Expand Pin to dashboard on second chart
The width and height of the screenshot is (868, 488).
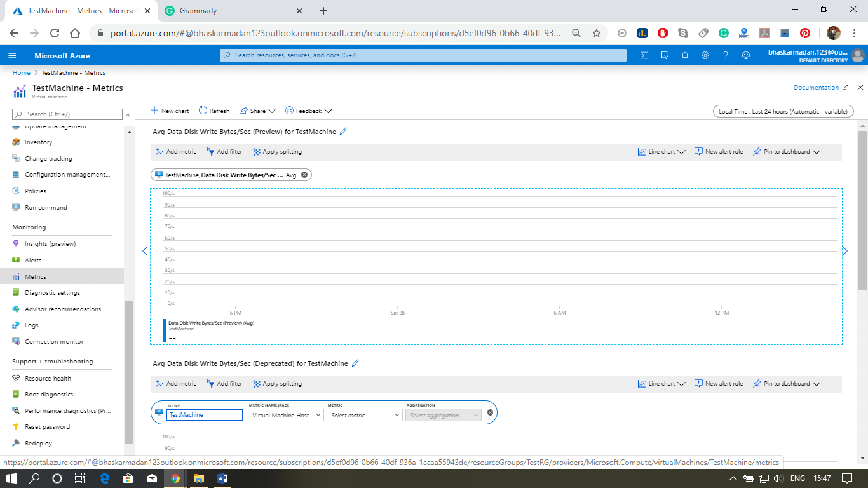click(787, 384)
